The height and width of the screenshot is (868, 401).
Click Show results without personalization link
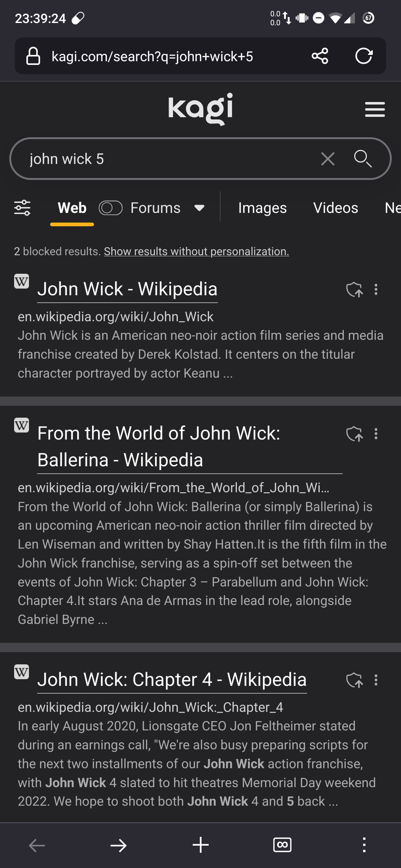coord(196,251)
